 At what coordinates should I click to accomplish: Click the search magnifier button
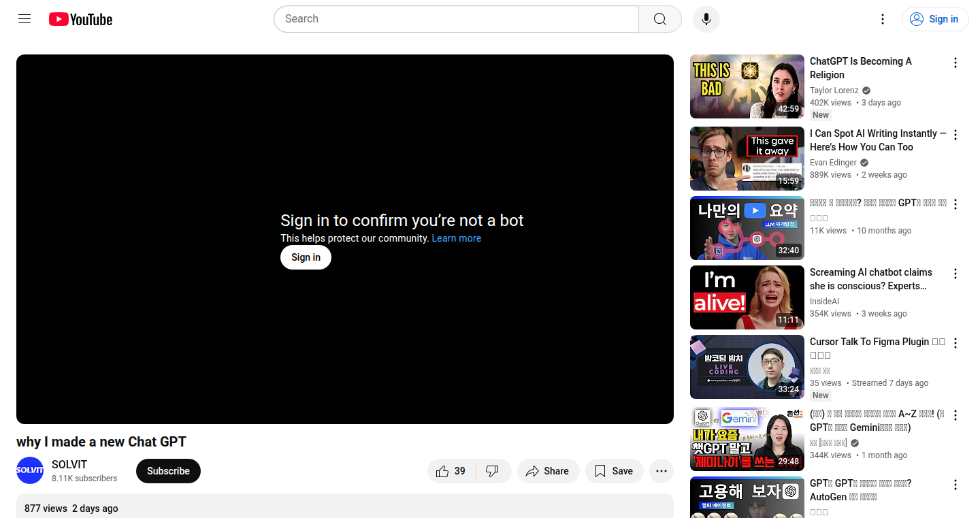(x=660, y=19)
